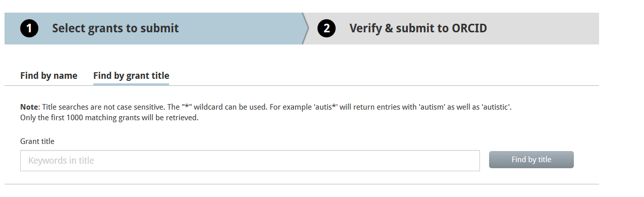Open the Find by grant title tab
This screenshot has height=197, width=644.
(x=131, y=76)
